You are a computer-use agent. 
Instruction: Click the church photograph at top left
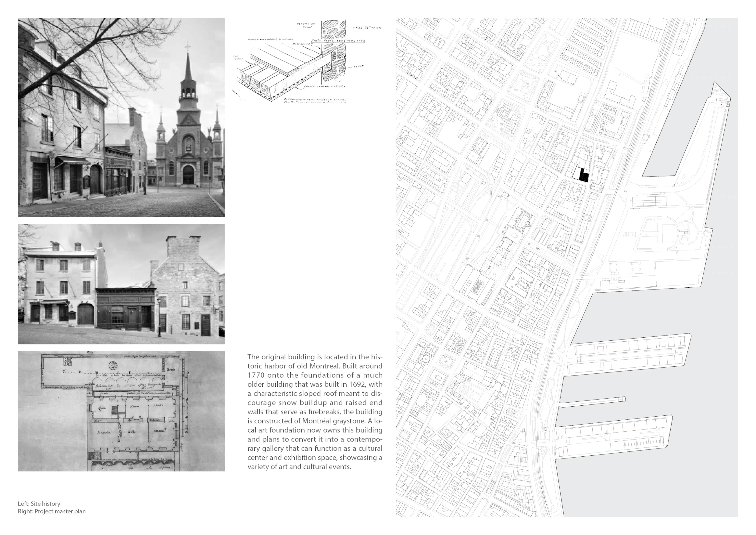tap(121, 117)
